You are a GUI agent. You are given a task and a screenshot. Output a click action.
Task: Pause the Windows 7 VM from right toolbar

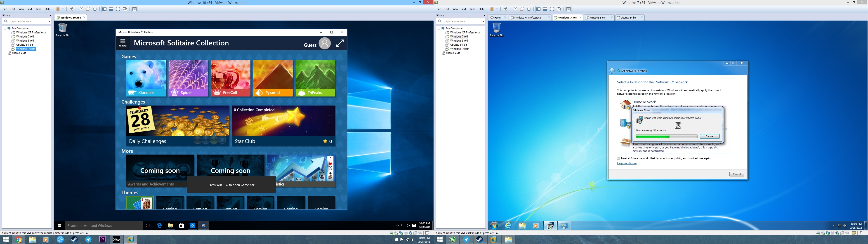coord(492,9)
